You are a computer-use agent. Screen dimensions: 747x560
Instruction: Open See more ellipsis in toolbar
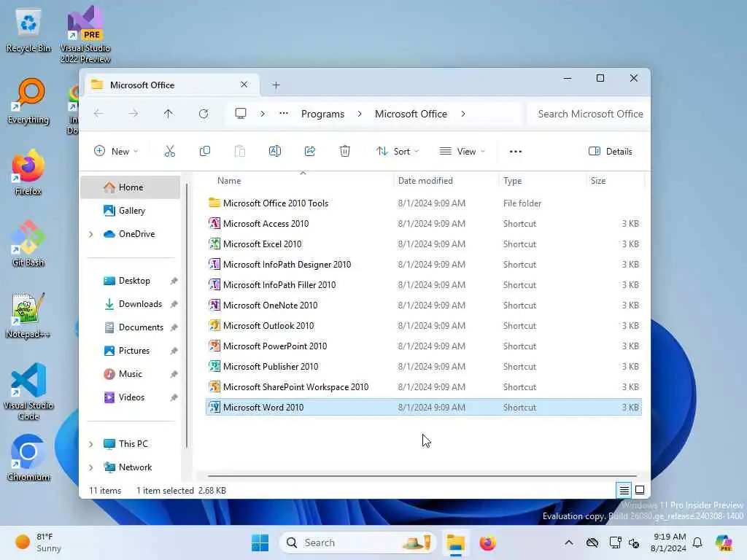click(516, 152)
